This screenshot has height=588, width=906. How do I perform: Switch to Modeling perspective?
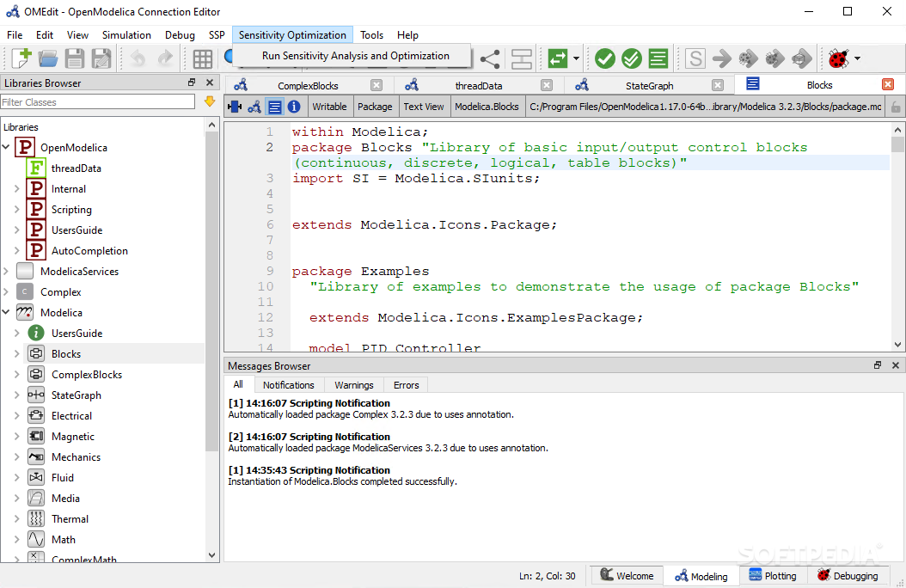701,575
